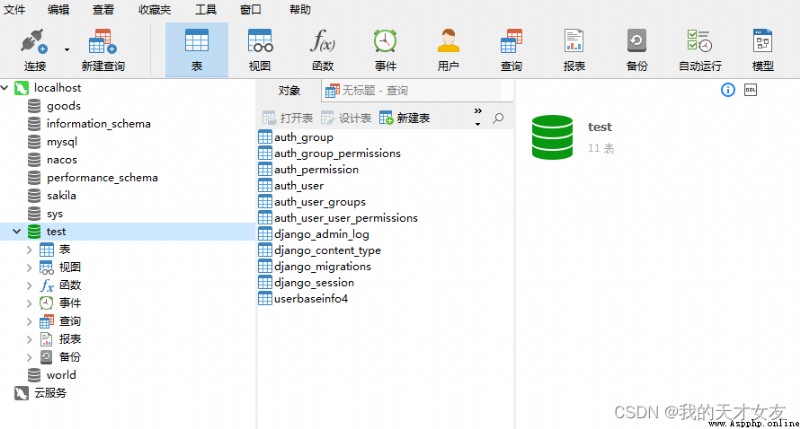Open the 帮助 (Help) menu
This screenshot has height=429, width=800.
300,9
